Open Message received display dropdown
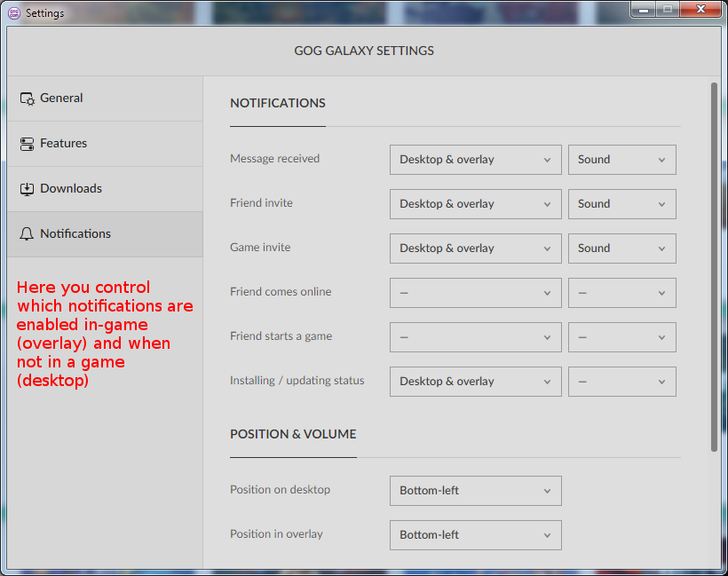Viewport: 728px width, 576px height. (476, 160)
